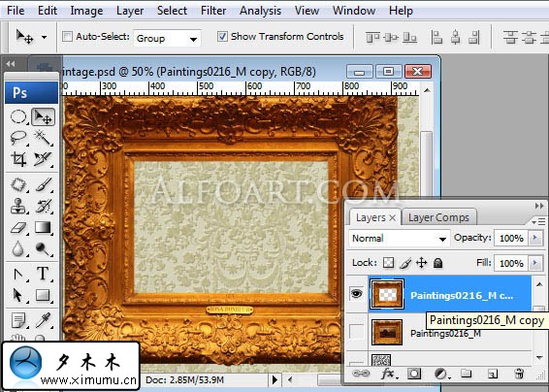549x392 pixels.
Task: Select the Slice tool
Action: point(43,159)
